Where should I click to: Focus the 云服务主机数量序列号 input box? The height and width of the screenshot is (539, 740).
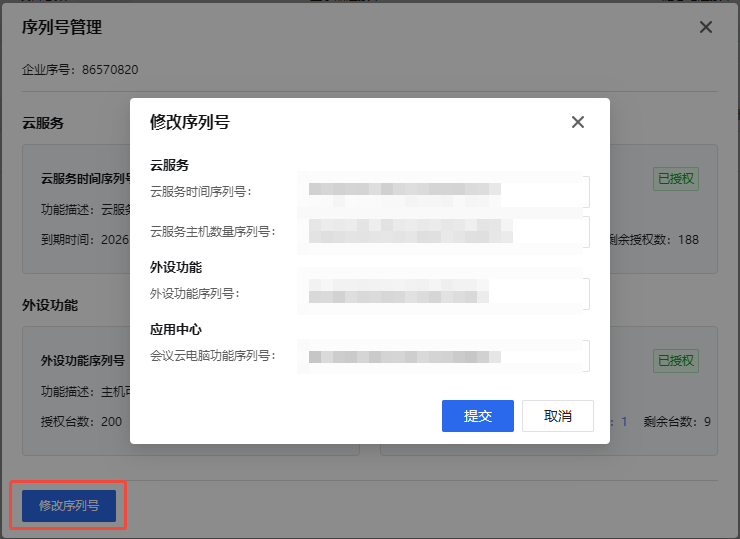pyautogui.click(x=443, y=232)
